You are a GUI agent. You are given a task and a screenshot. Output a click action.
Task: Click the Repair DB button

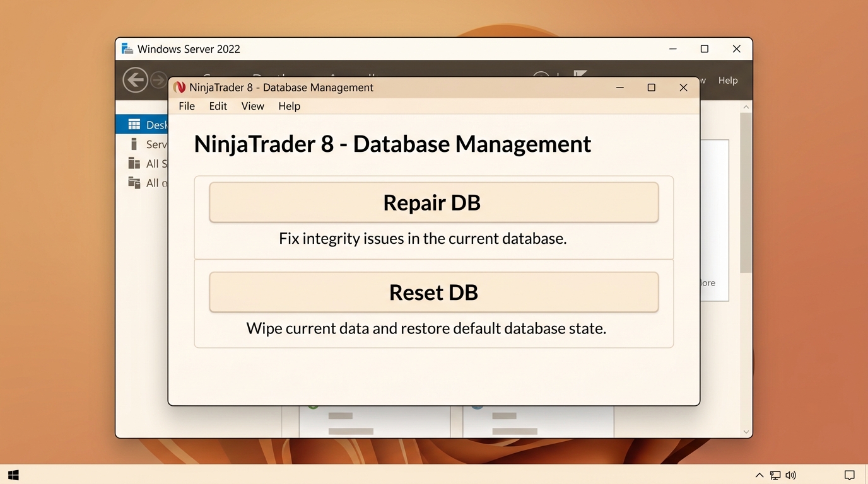(433, 202)
